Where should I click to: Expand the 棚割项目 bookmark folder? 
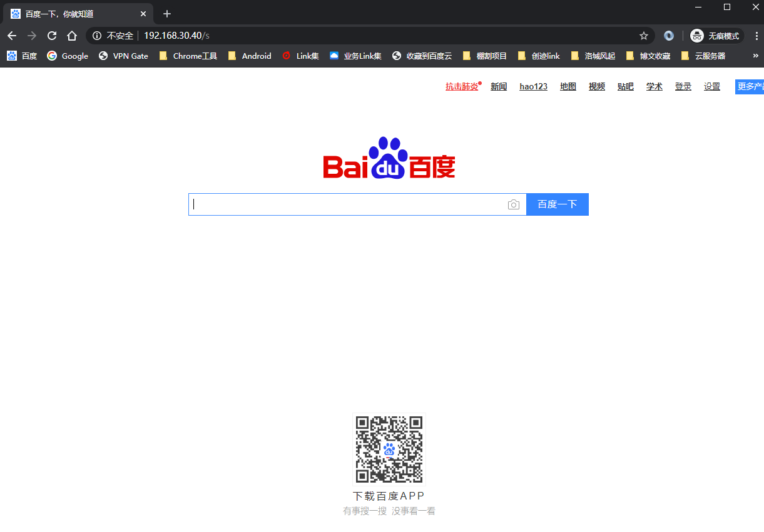pos(485,56)
